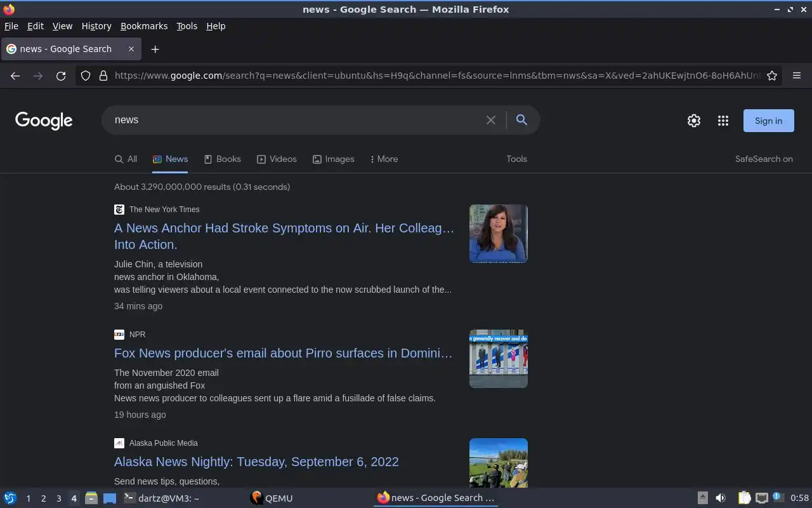Select the News results tab

tap(170, 159)
